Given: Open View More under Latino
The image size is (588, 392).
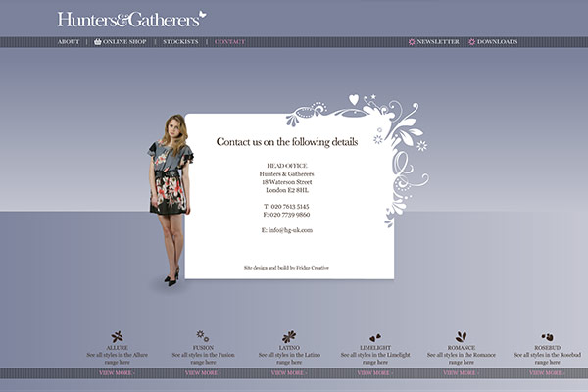Looking at the screenshot, I should click(288, 373).
